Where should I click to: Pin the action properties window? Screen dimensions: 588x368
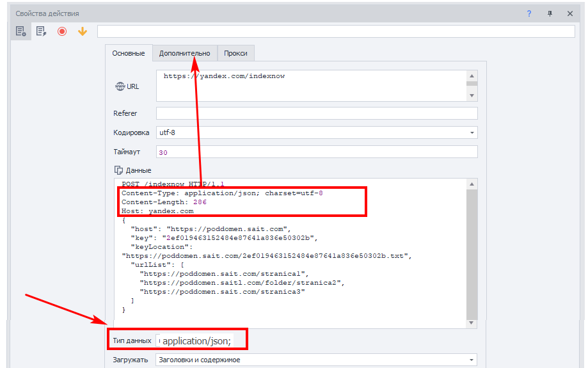point(550,13)
